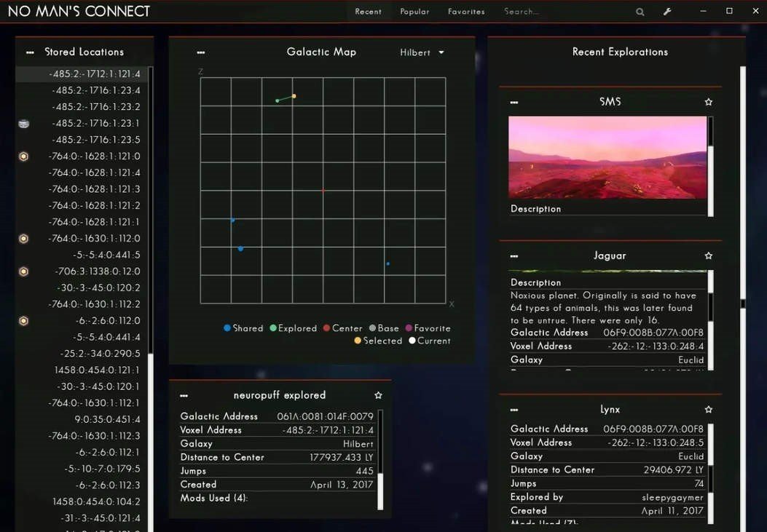Toggle the Favorite legend filter
Viewport: 767px width, 532px height.
click(428, 328)
